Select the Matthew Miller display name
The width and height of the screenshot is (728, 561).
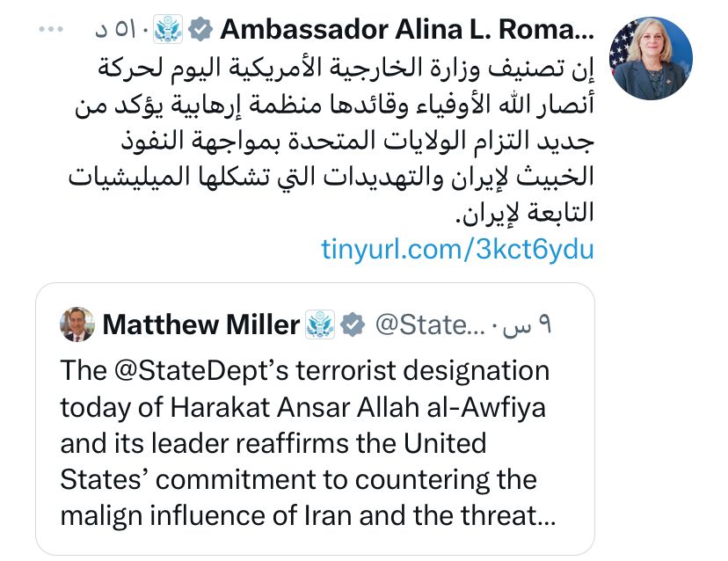(x=201, y=325)
